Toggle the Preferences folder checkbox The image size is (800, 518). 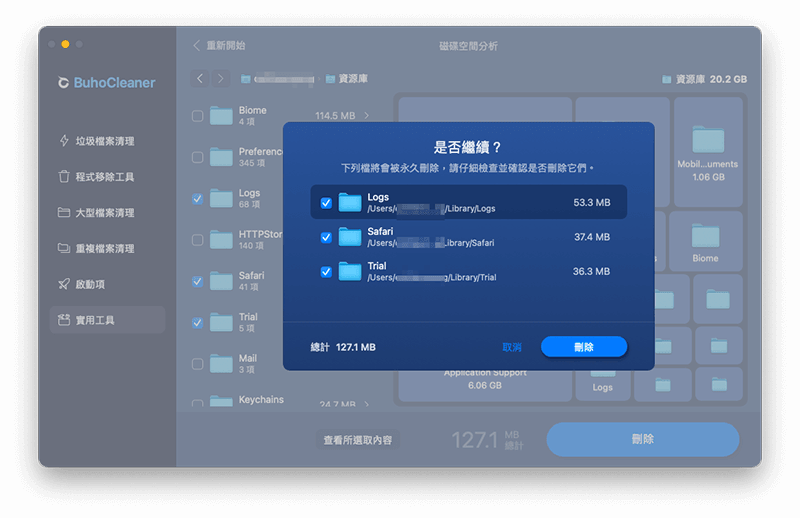pyautogui.click(x=197, y=157)
